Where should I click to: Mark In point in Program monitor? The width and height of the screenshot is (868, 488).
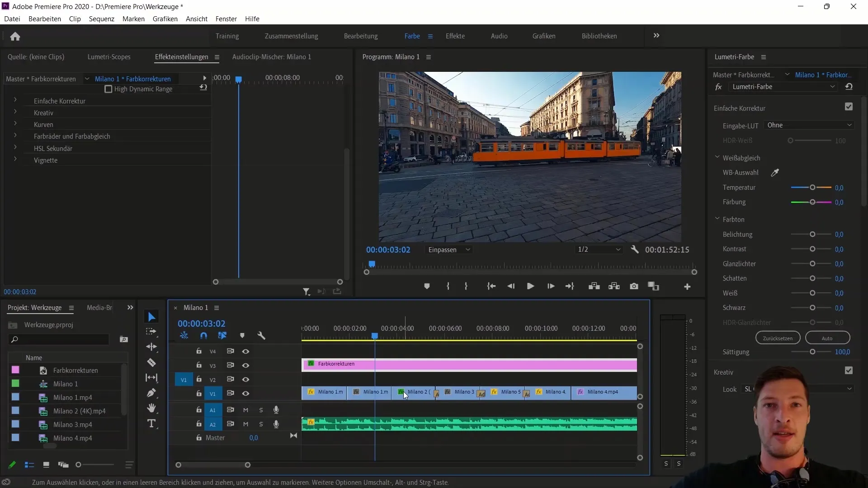(448, 286)
